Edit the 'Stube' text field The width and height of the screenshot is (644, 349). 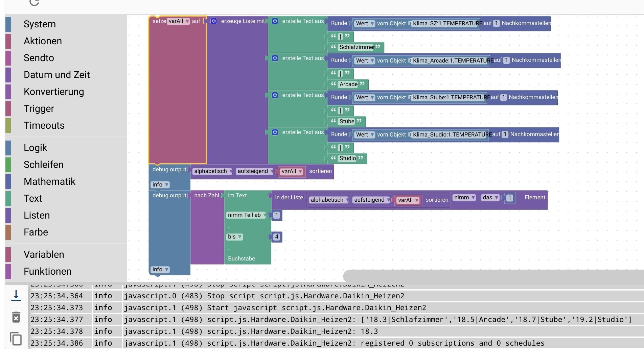click(347, 121)
